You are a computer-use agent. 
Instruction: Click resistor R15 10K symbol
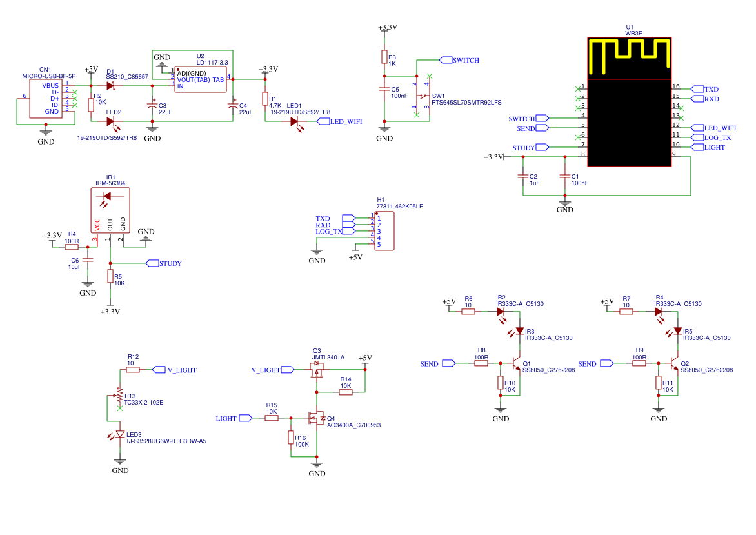point(272,418)
